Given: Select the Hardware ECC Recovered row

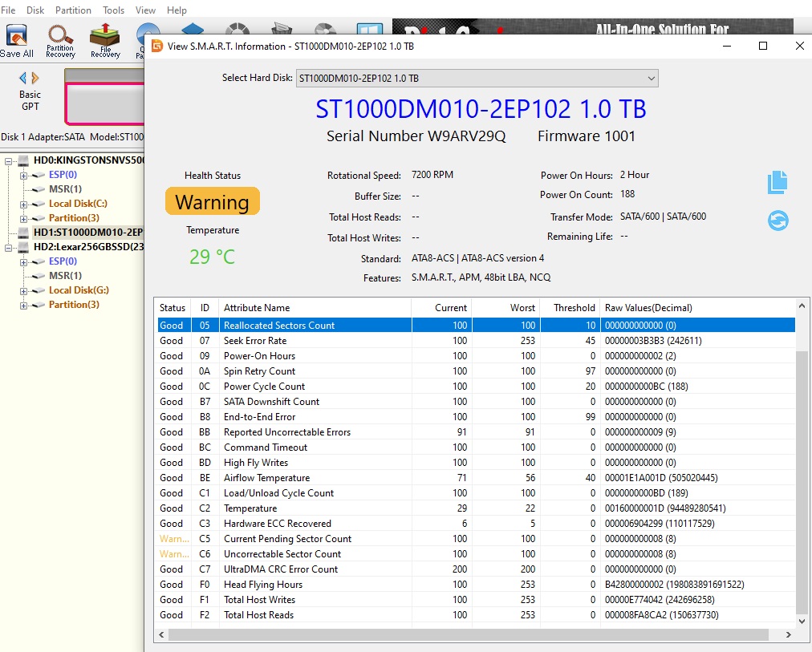Looking at the screenshot, I should tap(475, 524).
